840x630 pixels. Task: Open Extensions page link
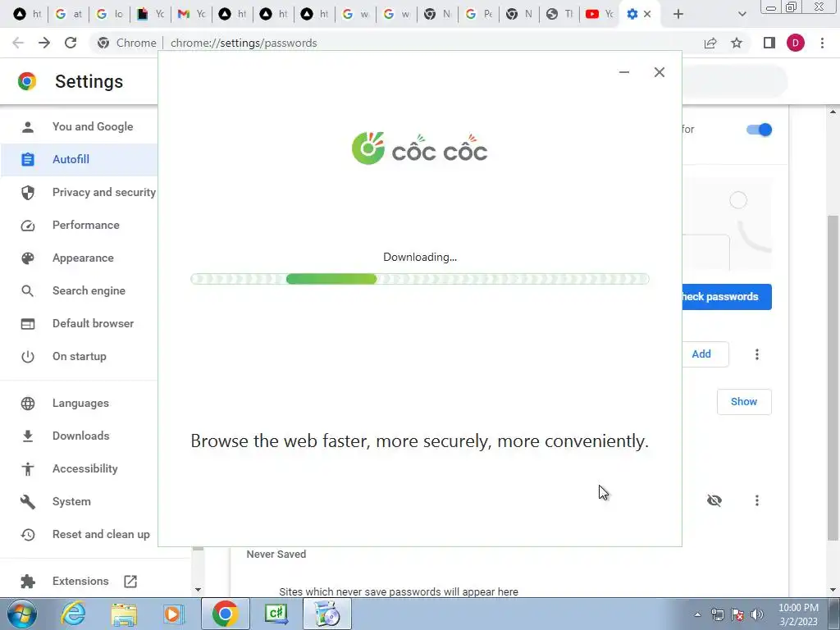pyautogui.click(x=80, y=581)
